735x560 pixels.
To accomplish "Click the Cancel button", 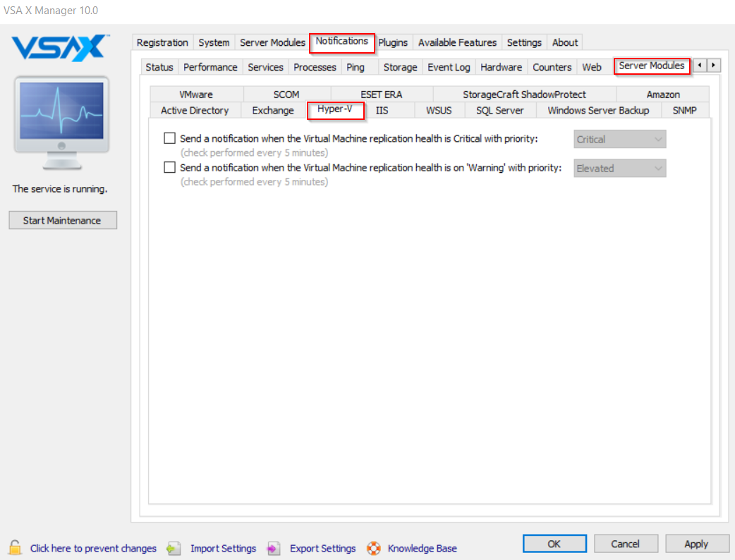I will pyautogui.click(x=625, y=544).
